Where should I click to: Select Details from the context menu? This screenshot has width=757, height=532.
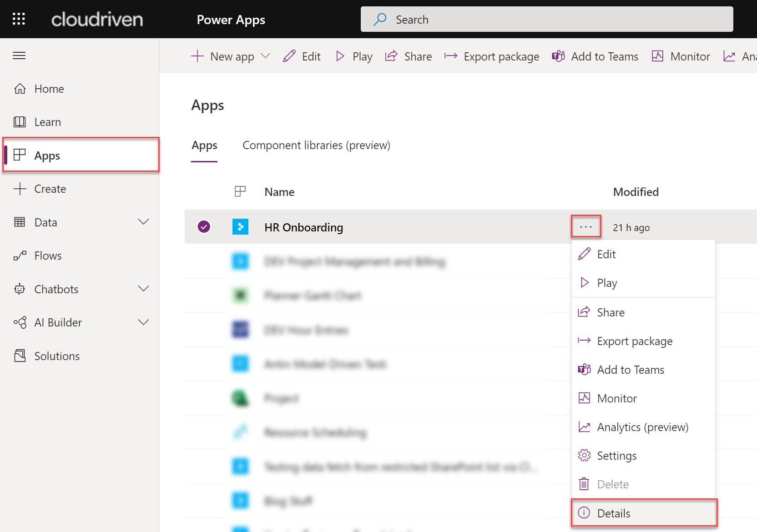pos(613,513)
